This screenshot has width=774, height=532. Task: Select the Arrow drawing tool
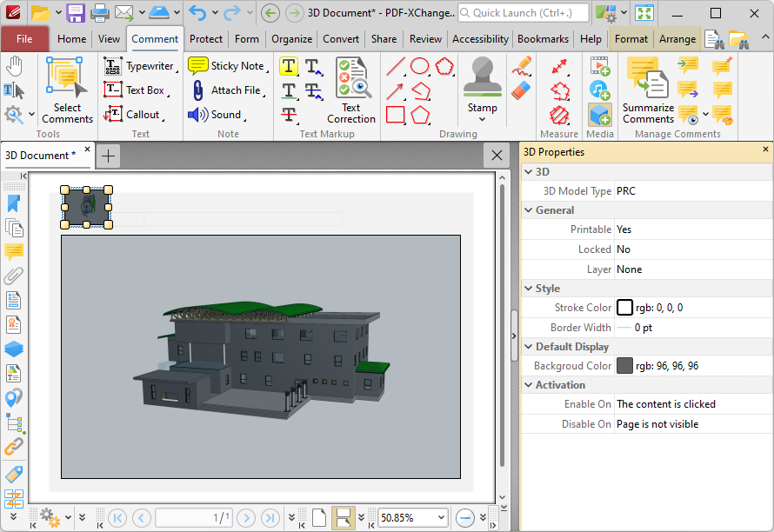(x=396, y=90)
